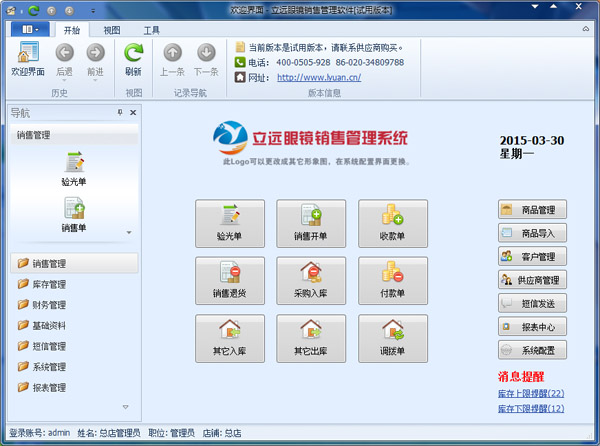Click the 报表中心 button
This screenshot has width=600, height=446.
532,327
